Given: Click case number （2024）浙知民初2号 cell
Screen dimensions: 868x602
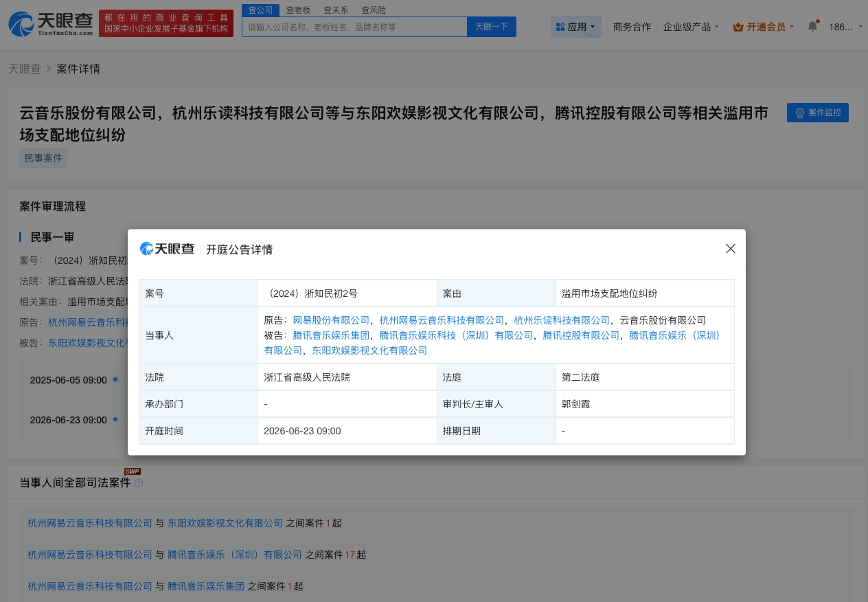Looking at the screenshot, I should [x=347, y=293].
